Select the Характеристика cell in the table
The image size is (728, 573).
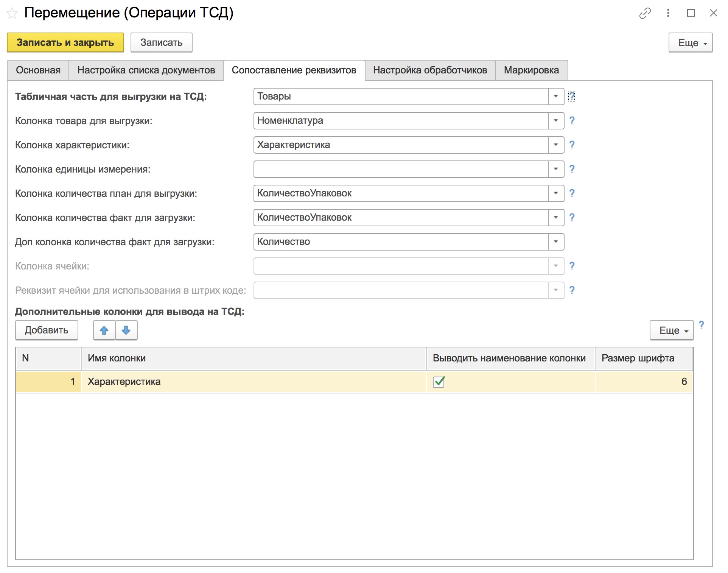(254, 381)
